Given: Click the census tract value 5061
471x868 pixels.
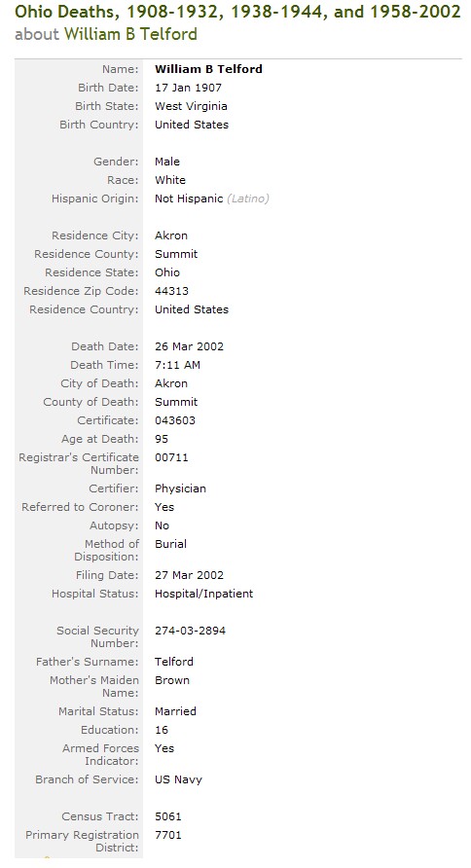Looking at the screenshot, I should point(168,816).
